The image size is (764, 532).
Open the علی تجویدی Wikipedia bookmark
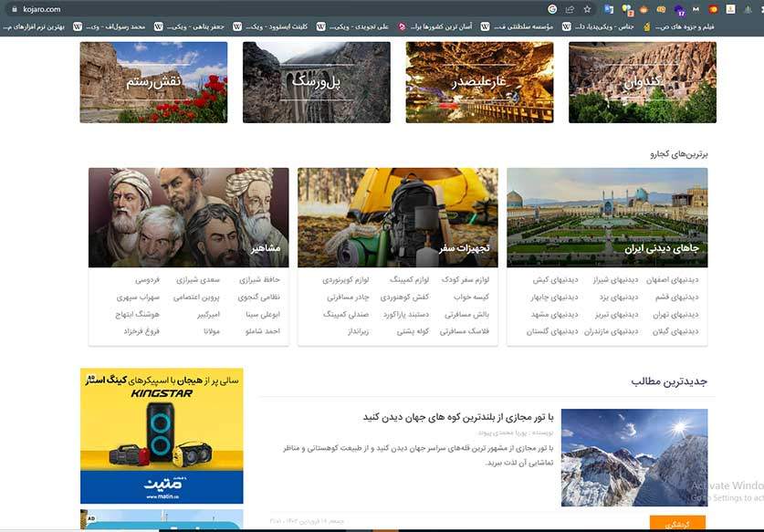coord(352,26)
